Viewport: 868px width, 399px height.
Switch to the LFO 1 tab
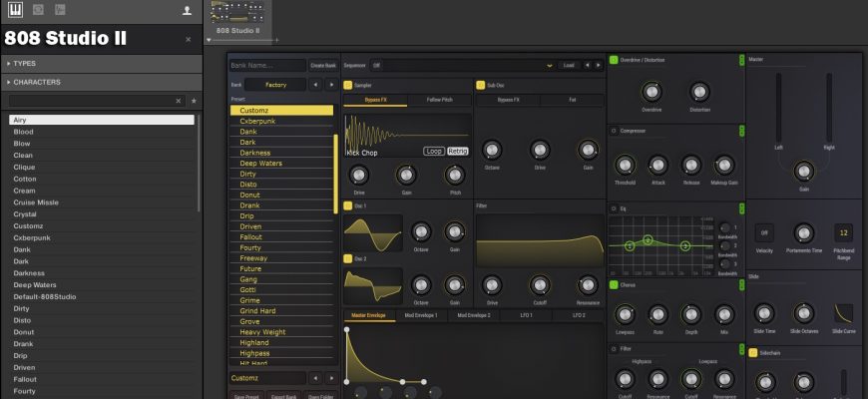tap(524, 315)
